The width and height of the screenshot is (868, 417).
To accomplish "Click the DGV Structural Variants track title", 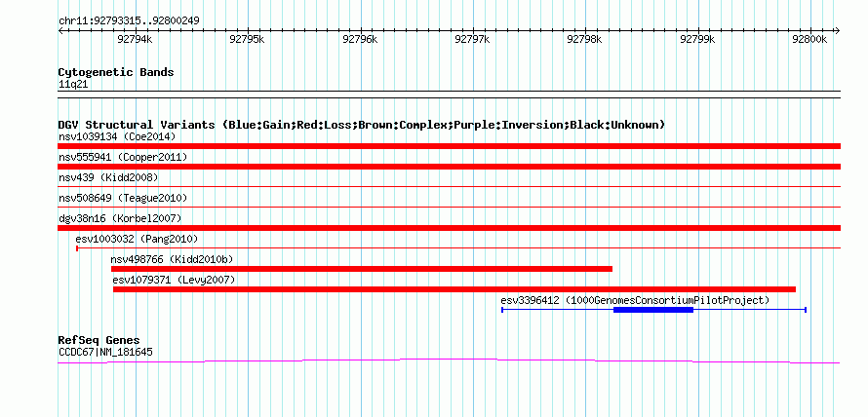I will tap(362, 125).
